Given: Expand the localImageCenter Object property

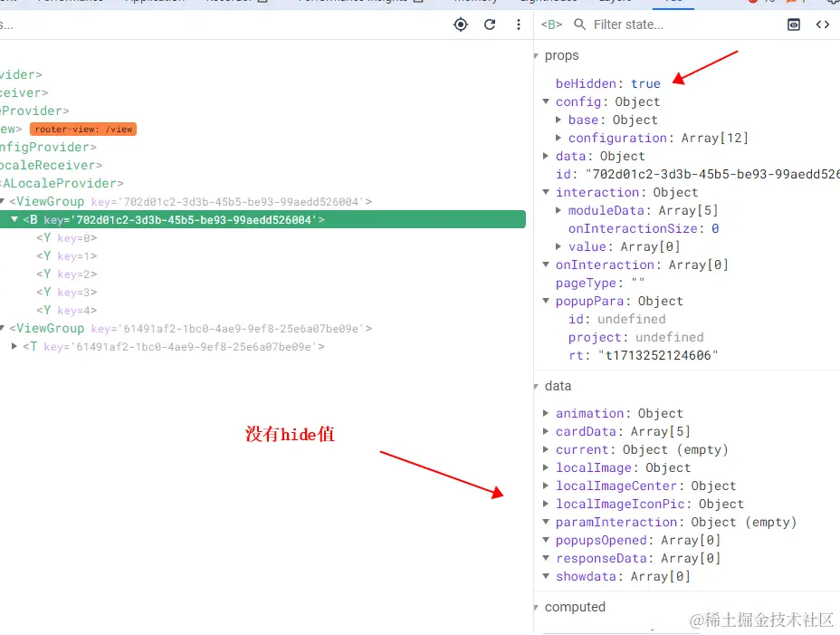Looking at the screenshot, I should click(x=546, y=486).
